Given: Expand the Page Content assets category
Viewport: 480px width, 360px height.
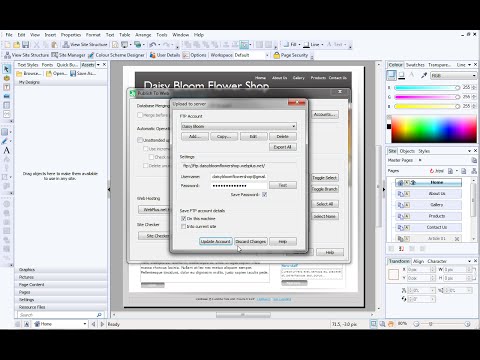Looking at the screenshot, I should [x=61, y=285].
